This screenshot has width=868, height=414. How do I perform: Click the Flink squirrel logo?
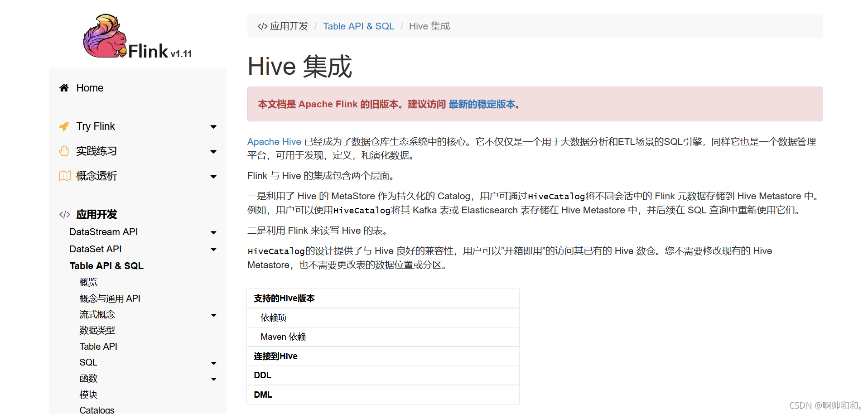pyautogui.click(x=105, y=36)
